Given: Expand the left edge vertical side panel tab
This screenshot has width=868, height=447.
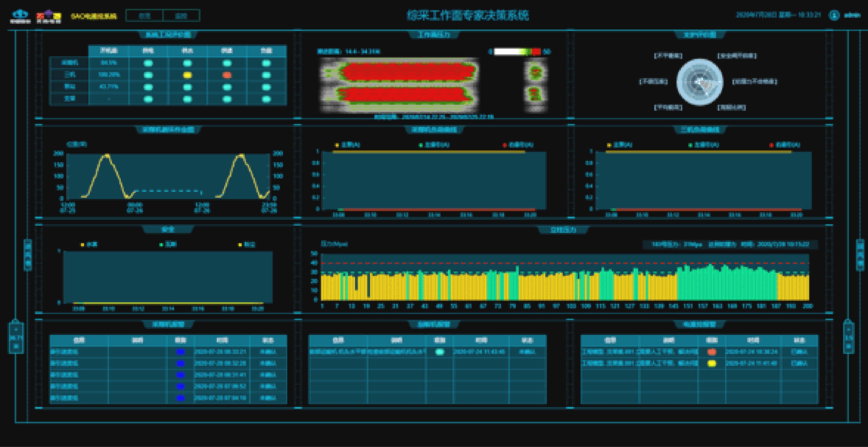Looking at the screenshot, I should (28, 255).
